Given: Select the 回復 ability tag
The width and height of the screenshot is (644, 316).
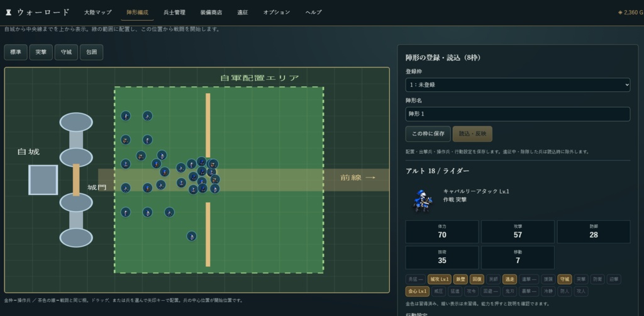Looking at the screenshot, I should point(477,279).
